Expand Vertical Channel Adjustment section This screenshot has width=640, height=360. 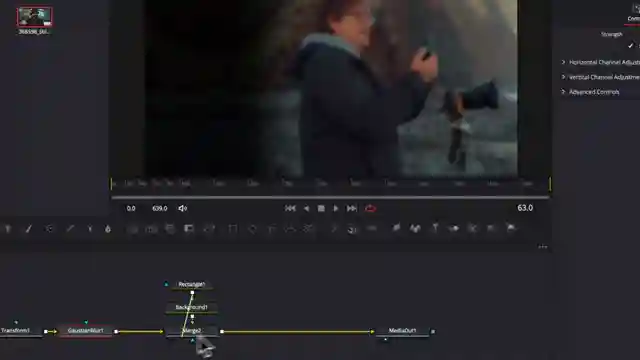[x=563, y=77]
